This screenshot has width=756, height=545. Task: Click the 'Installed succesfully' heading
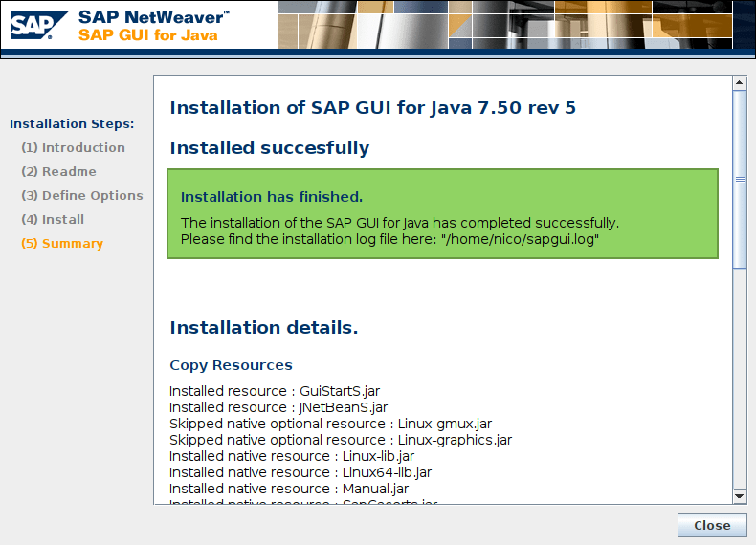[x=270, y=148]
